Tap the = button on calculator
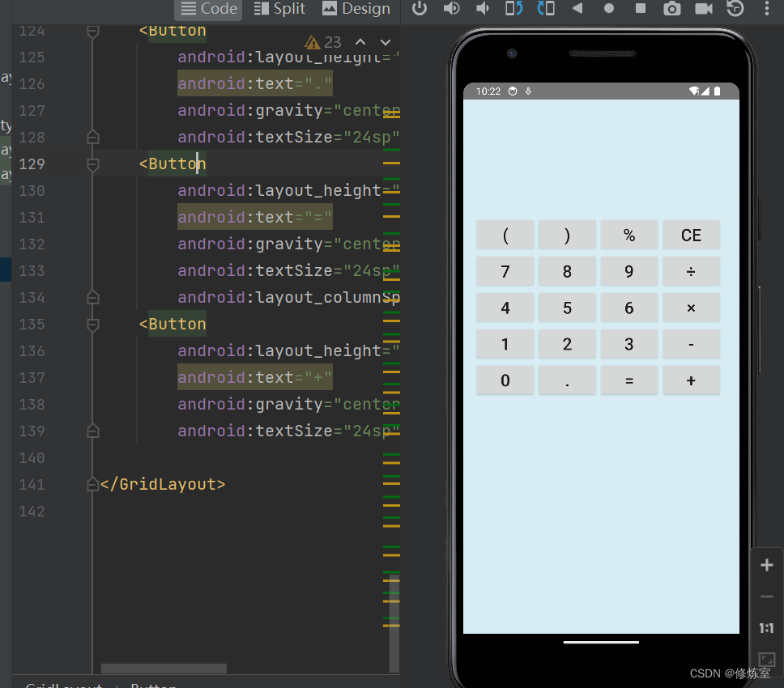 [628, 380]
